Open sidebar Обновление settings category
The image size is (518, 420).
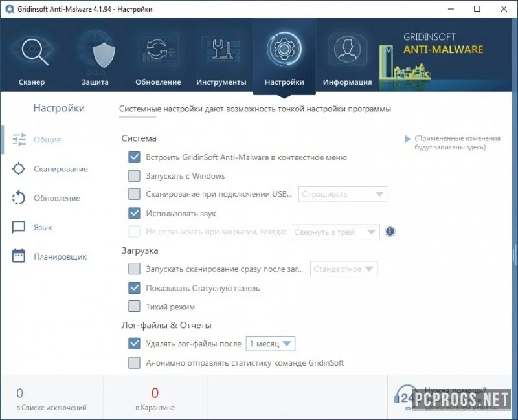coord(57,198)
